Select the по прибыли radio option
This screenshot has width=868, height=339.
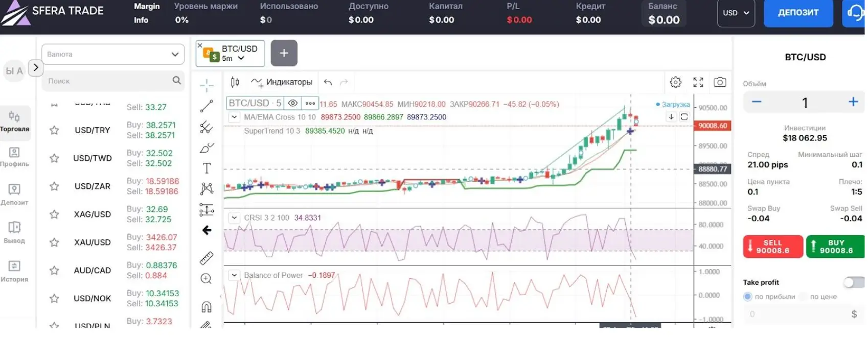pos(748,297)
